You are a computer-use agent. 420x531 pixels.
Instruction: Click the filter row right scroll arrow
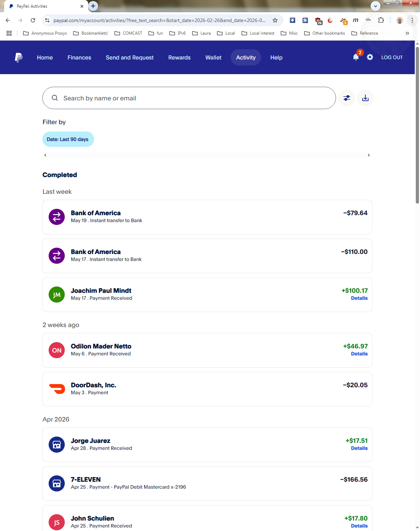369,155
